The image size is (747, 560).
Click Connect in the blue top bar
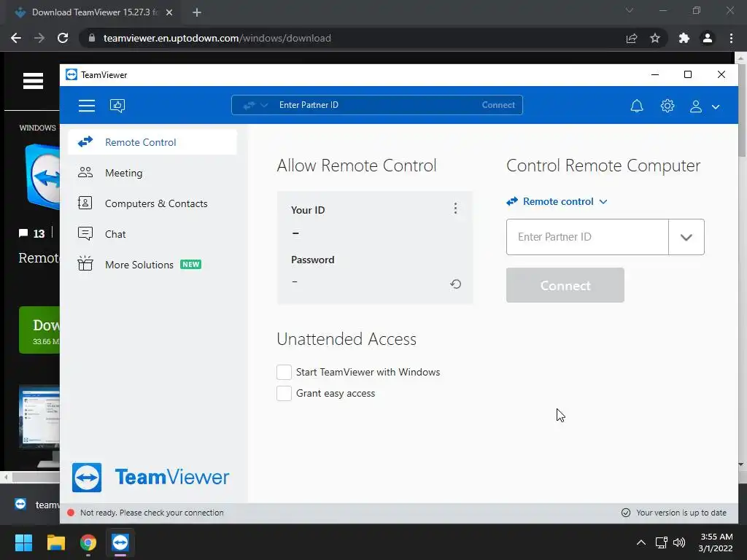click(498, 105)
